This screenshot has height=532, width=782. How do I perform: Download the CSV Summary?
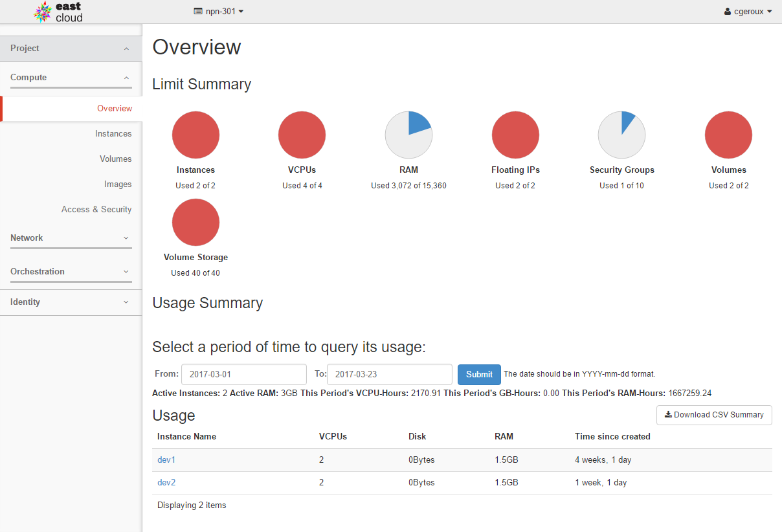[x=714, y=415]
